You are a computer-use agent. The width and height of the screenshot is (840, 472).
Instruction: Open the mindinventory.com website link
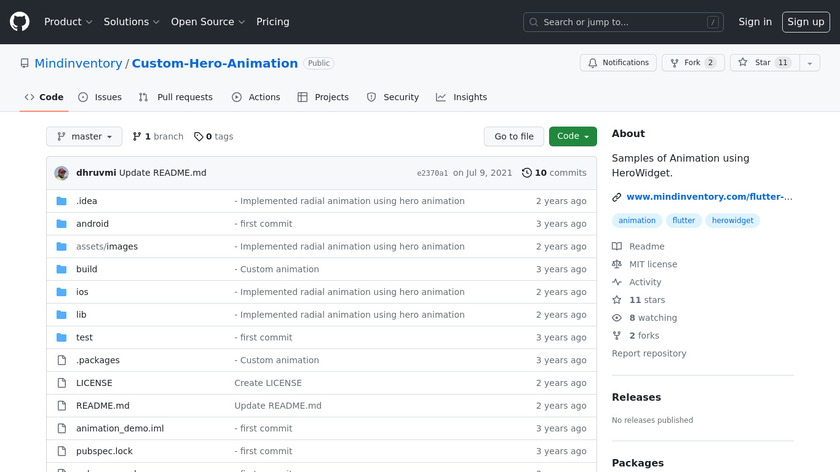point(709,197)
